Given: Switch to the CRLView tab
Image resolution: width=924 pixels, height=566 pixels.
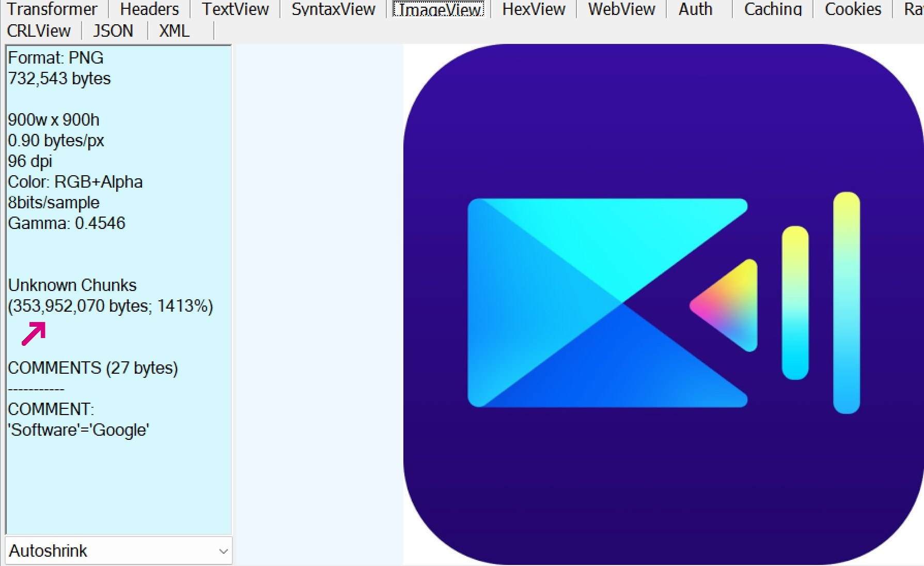Looking at the screenshot, I should coord(39,31).
